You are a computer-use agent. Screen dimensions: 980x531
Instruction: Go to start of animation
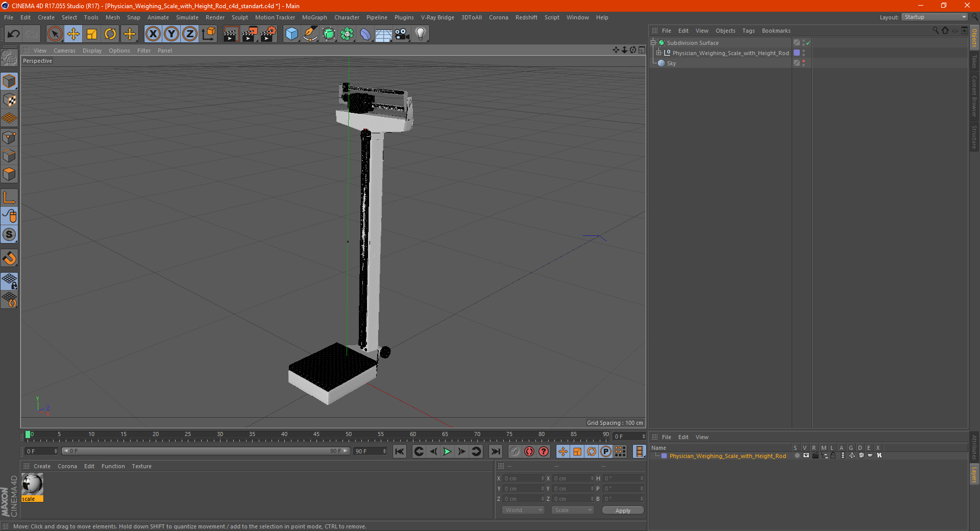pyautogui.click(x=400, y=451)
